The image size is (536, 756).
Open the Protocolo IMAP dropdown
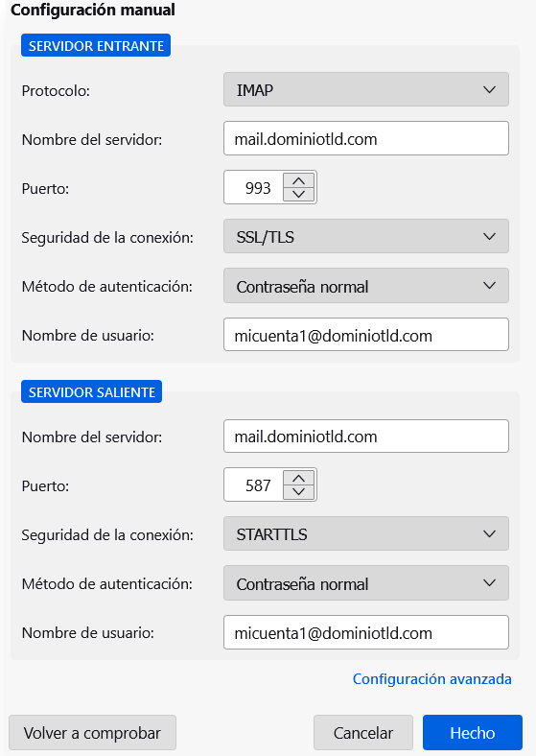coord(366,89)
